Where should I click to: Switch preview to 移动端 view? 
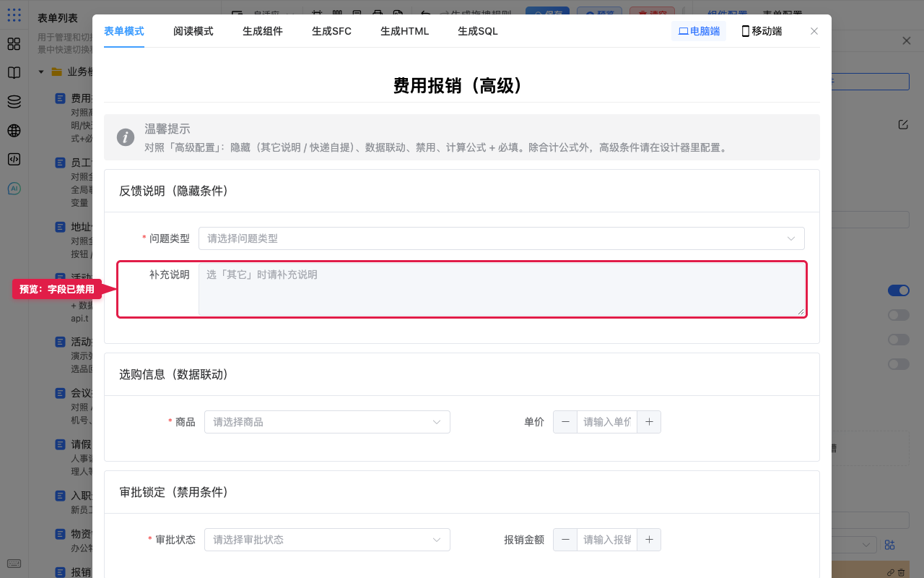[762, 31]
